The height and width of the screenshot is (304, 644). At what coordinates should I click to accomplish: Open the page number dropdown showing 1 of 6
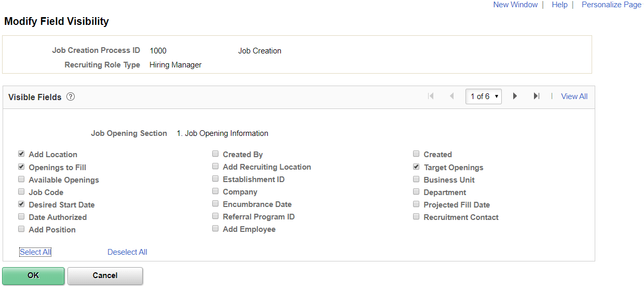click(483, 96)
